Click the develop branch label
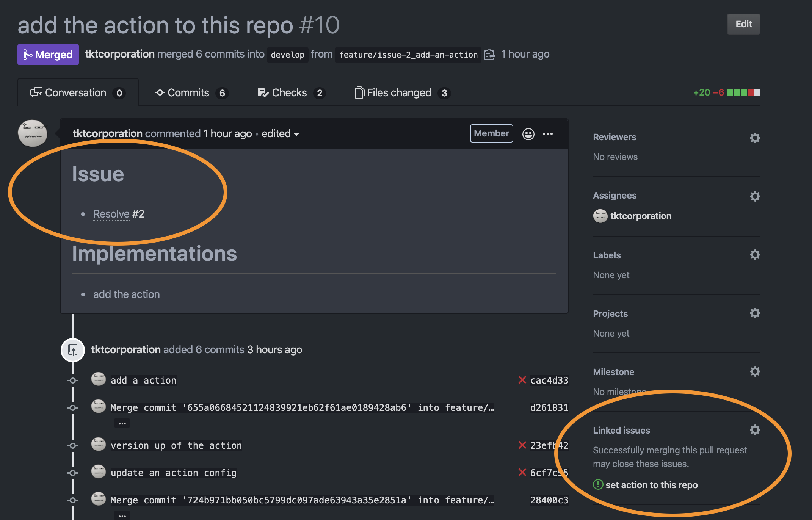The width and height of the screenshot is (812, 520). coord(287,55)
